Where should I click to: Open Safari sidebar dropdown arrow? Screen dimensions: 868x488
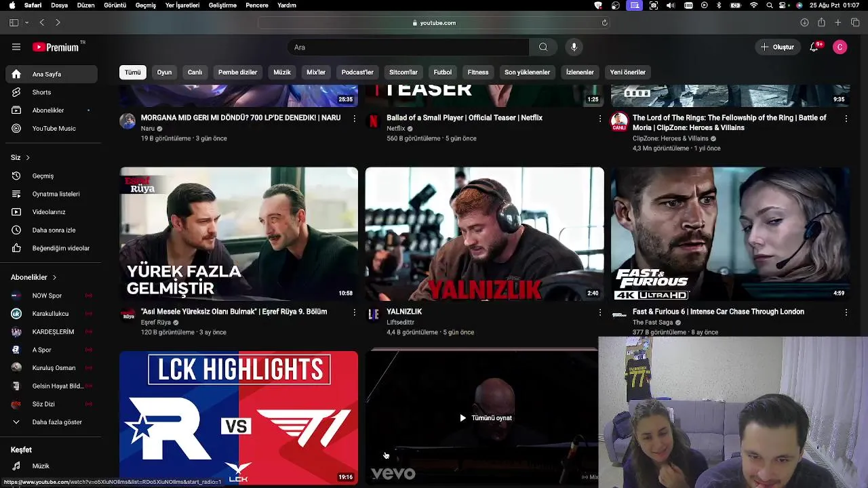[26, 22]
